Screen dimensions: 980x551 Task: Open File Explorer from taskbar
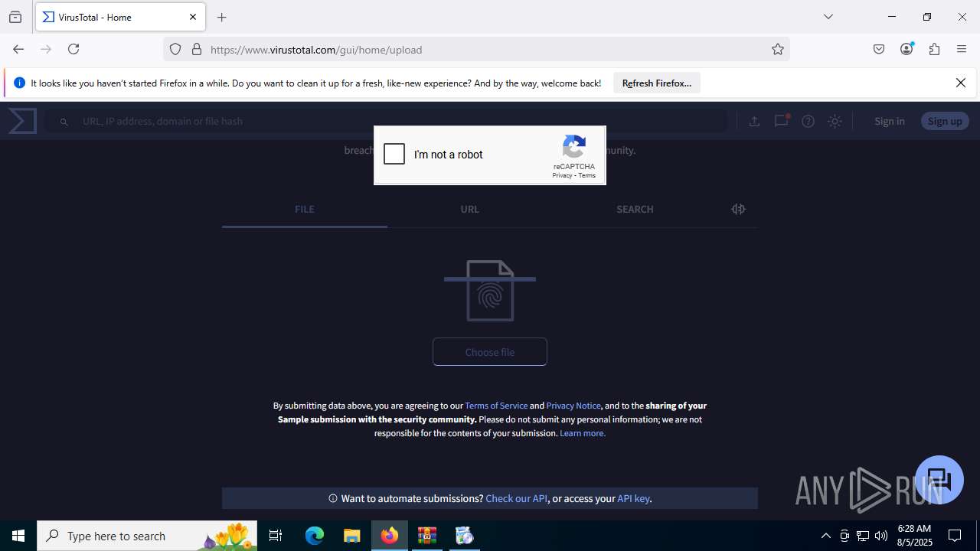(x=351, y=536)
